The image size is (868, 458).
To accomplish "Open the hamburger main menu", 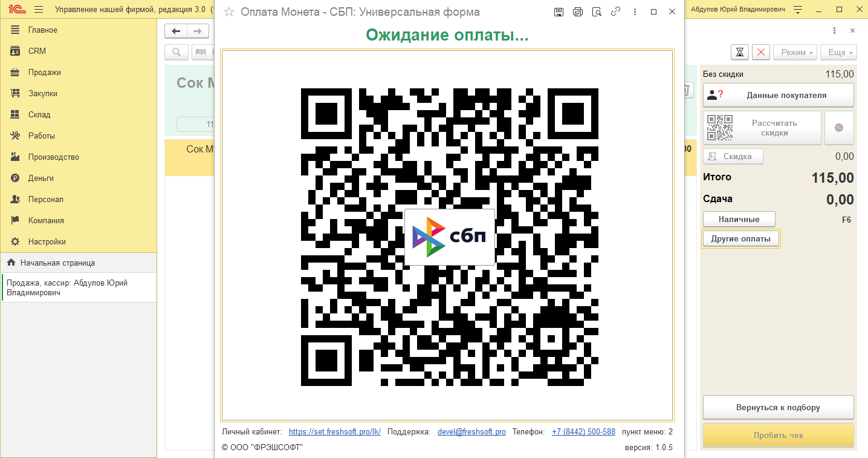I will pos(39,10).
